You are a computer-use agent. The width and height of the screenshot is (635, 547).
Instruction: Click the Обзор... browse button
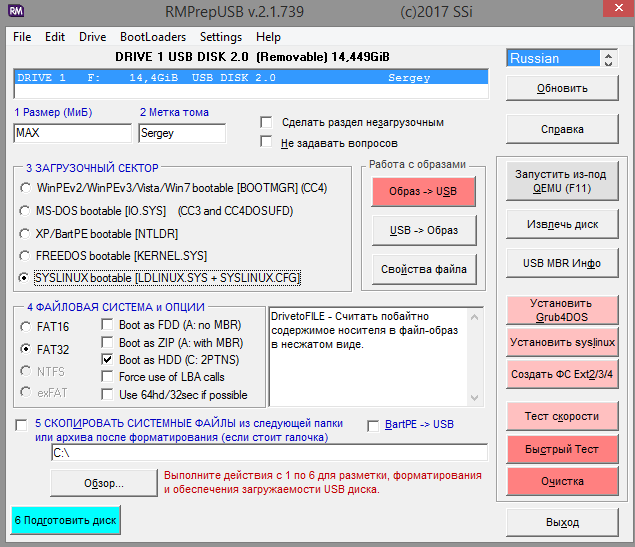pyautogui.click(x=104, y=483)
